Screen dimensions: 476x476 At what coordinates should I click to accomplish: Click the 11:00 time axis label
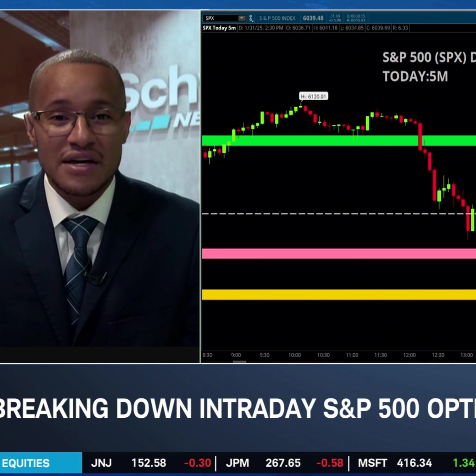click(x=352, y=355)
